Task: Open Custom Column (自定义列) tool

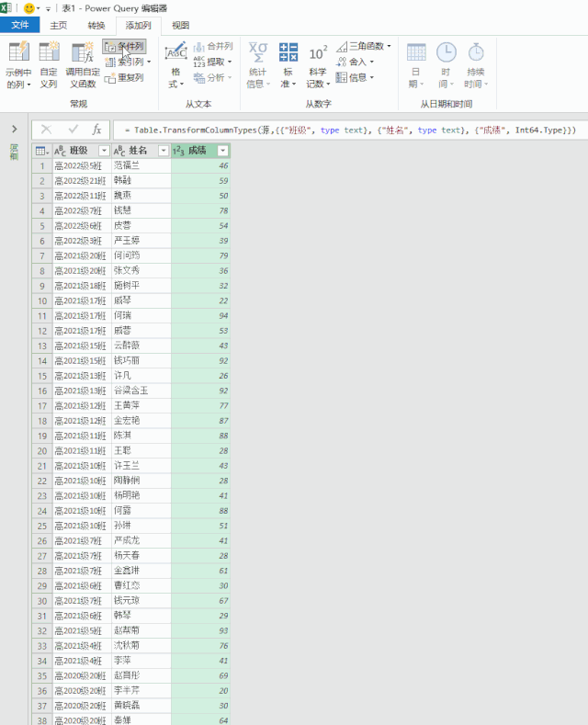Action: tap(49, 64)
